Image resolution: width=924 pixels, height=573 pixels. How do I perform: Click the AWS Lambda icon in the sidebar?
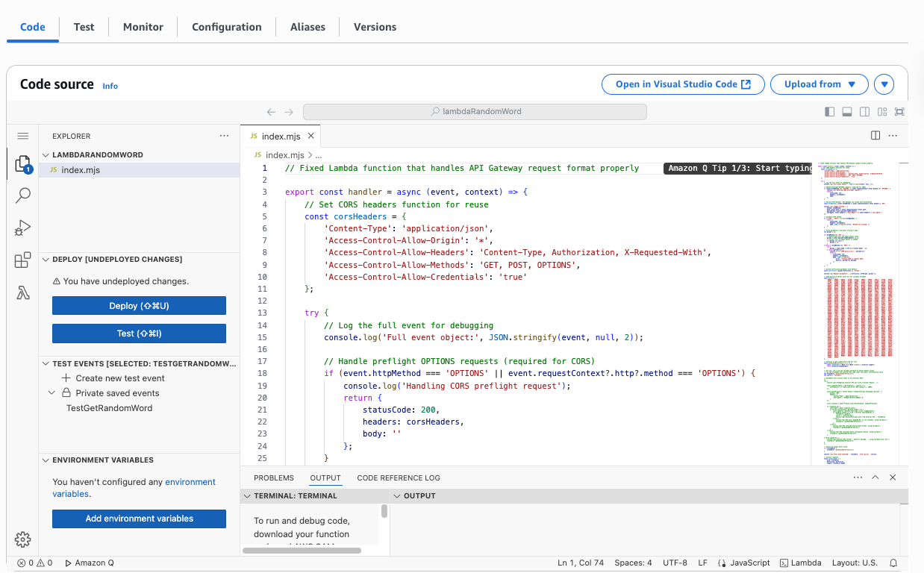pyautogui.click(x=22, y=292)
